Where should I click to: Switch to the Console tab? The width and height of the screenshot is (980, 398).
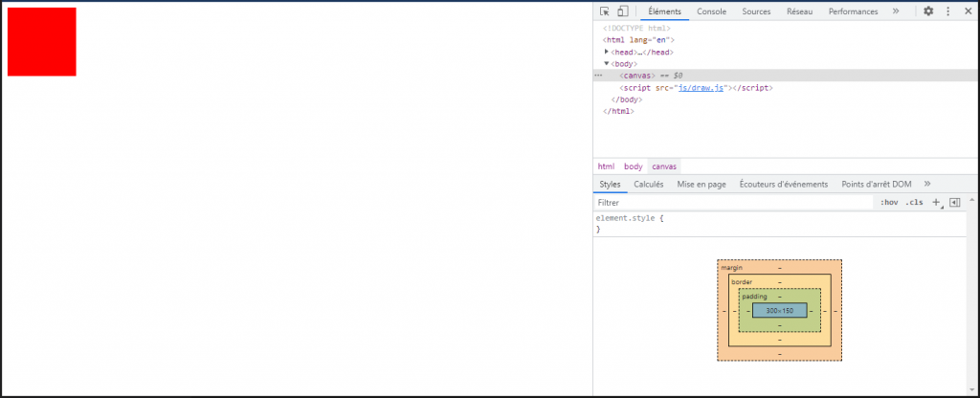click(711, 11)
